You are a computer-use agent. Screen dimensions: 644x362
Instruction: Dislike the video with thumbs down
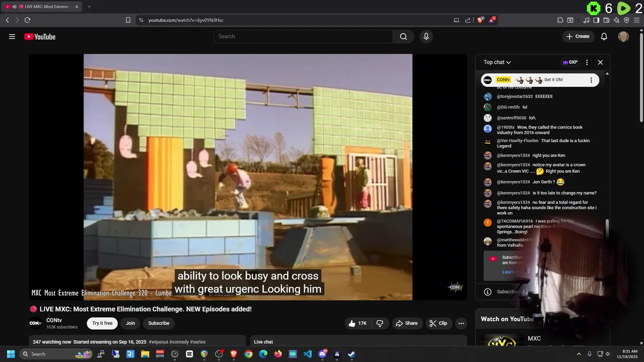(380, 323)
